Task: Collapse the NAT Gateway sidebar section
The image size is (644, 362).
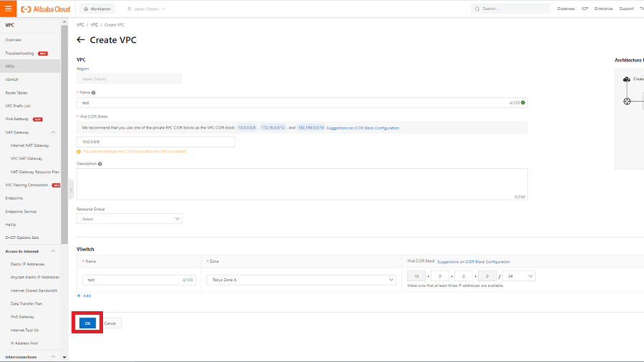Action: (53, 132)
